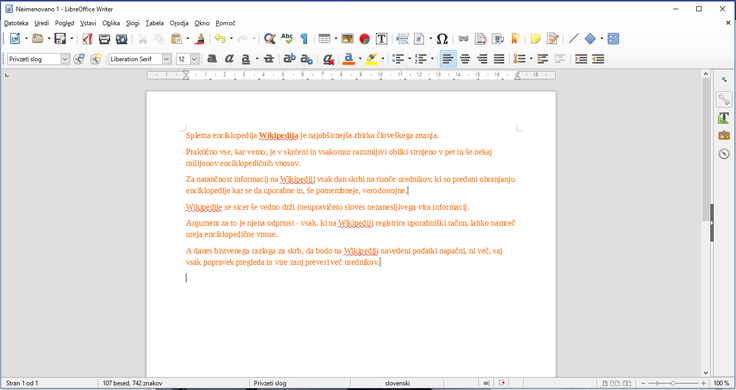Open the font size 12 dropdown

[x=194, y=59]
